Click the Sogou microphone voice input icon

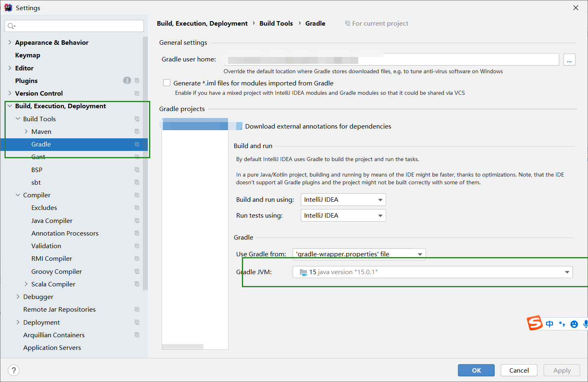585,324
